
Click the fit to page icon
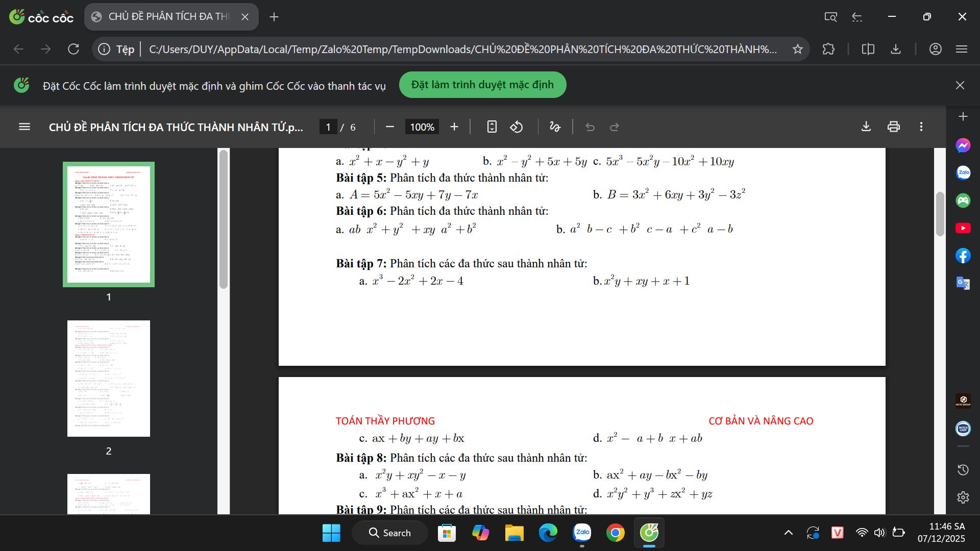coord(492,127)
